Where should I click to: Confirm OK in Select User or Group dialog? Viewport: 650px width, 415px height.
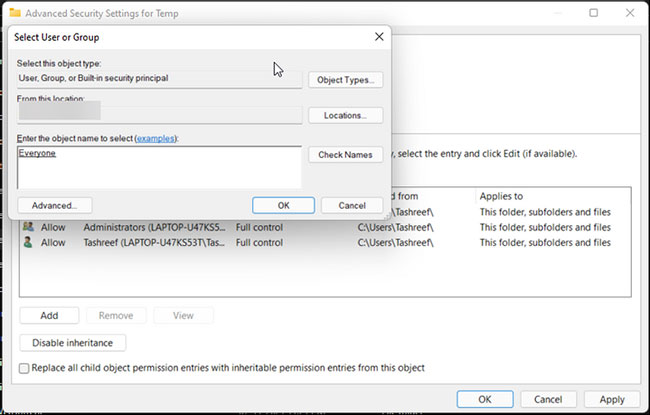pyautogui.click(x=284, y=205)
